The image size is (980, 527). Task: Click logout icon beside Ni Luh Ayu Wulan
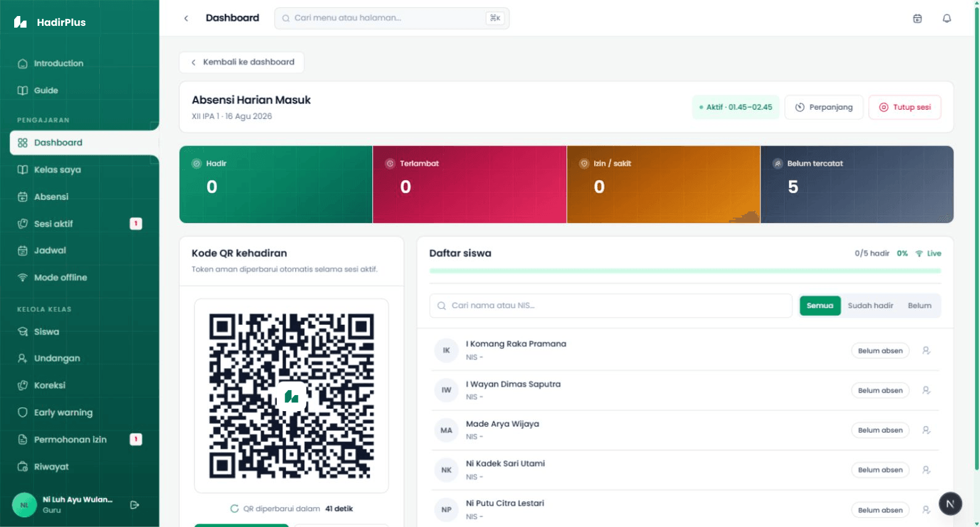[x=134, y=505]
